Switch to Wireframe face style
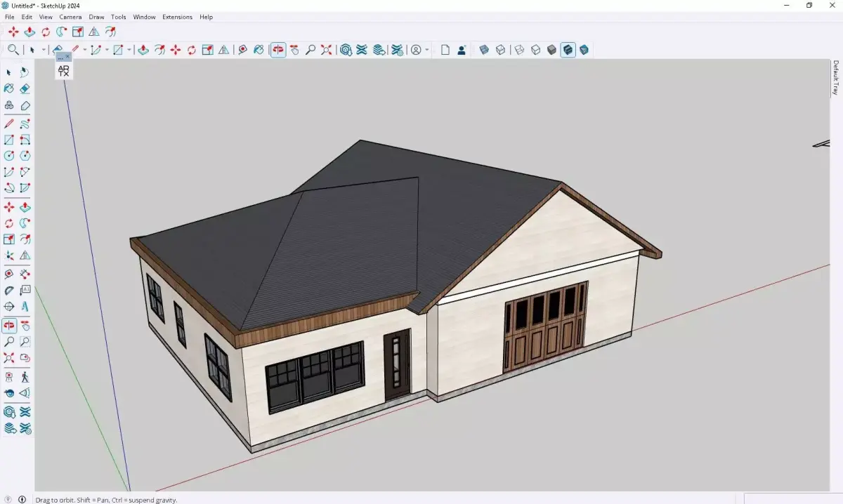 coord(519,50)
